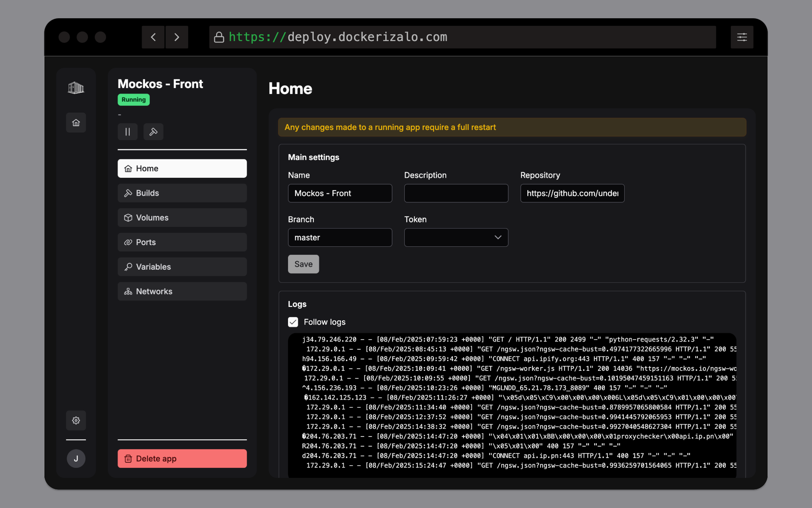The image size is (812, 508).
Task: Click the Save button
Action: (304, 264)
